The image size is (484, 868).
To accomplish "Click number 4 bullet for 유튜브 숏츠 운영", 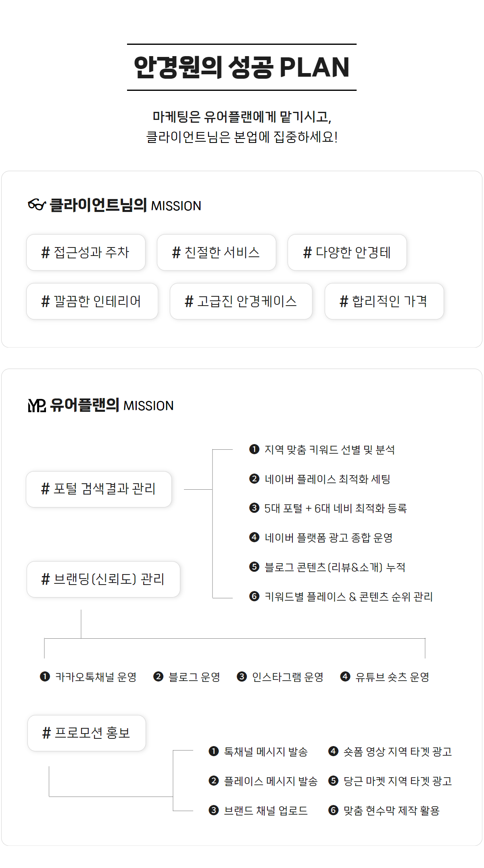I will (x=345, y=676).
